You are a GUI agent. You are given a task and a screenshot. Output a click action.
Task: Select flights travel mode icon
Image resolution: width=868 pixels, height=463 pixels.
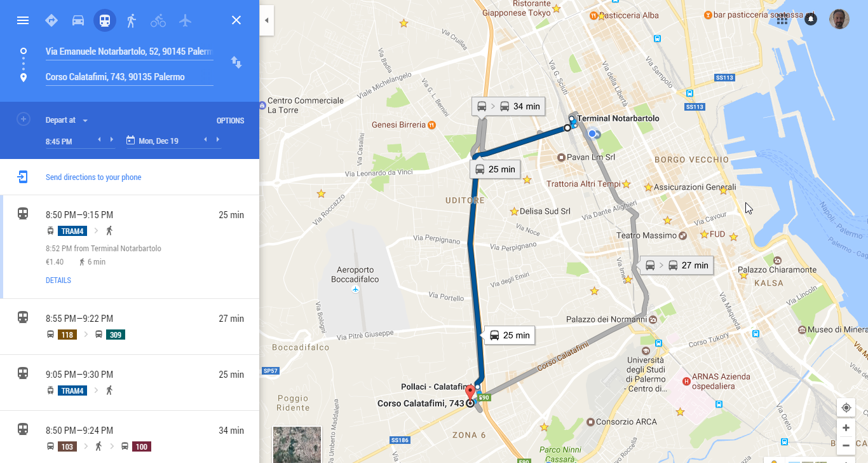pos(185,20)
